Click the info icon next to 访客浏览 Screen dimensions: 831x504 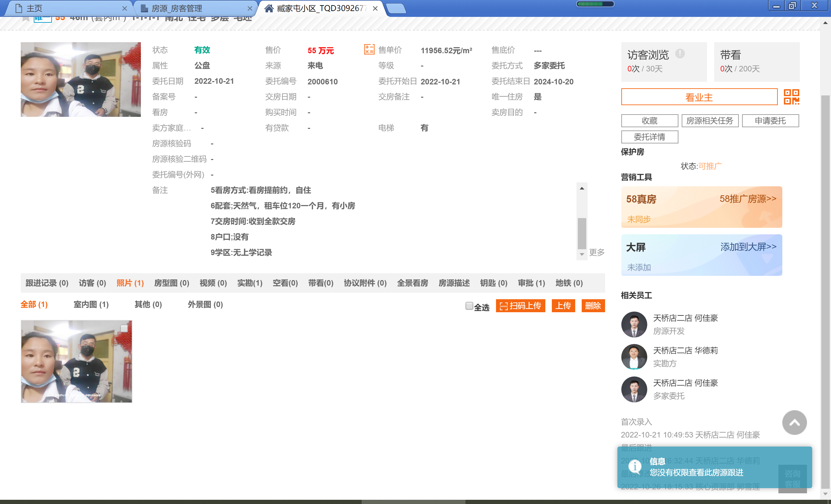click(x=680, y=54)
